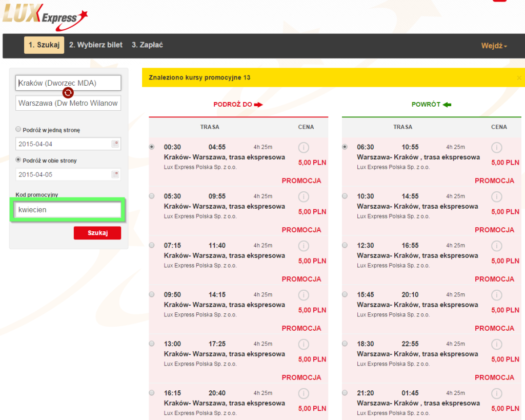Expand the Wejdź login dropdown
Viewport: 525px width, 420px height.
coord(494,46)
